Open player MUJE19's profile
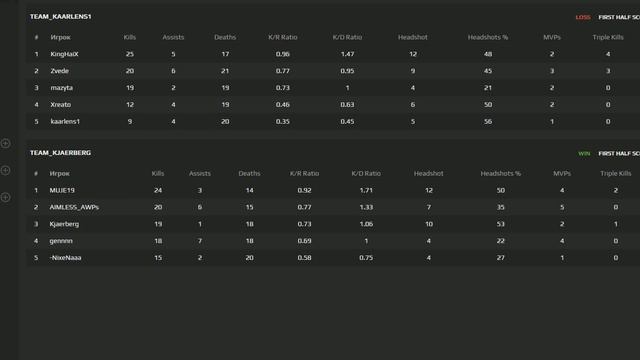This screenshot has width=640, height=360. (62, 190)
